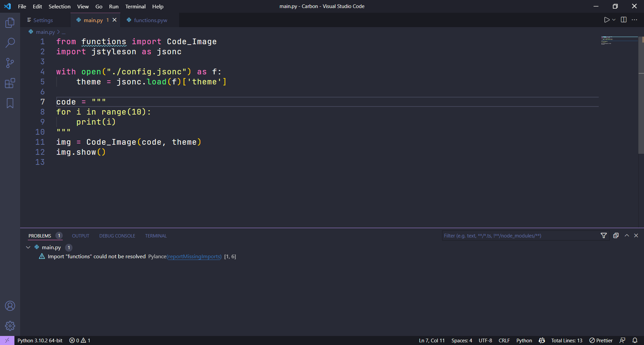This screenshot has width=644, height=345.
Task: Change encoding via UTF-8 status item
Action: (485, 340)
